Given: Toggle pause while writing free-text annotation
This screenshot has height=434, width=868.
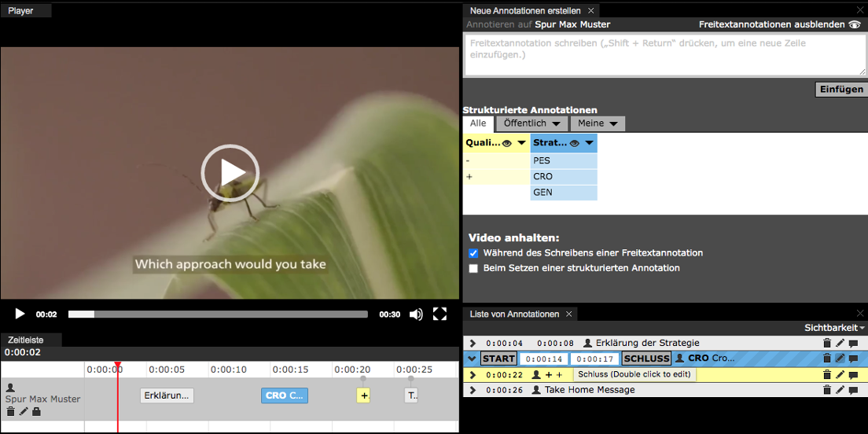Looking at the screenshot, I should point(473,253).
